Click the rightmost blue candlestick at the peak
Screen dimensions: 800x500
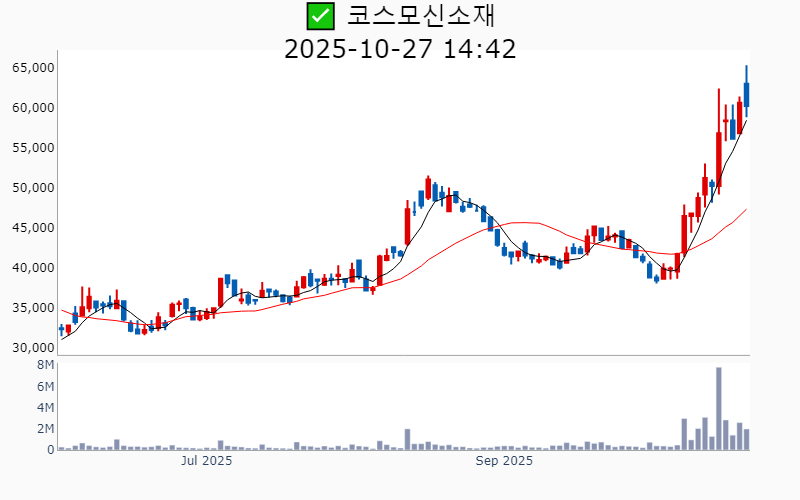point(746,94)
